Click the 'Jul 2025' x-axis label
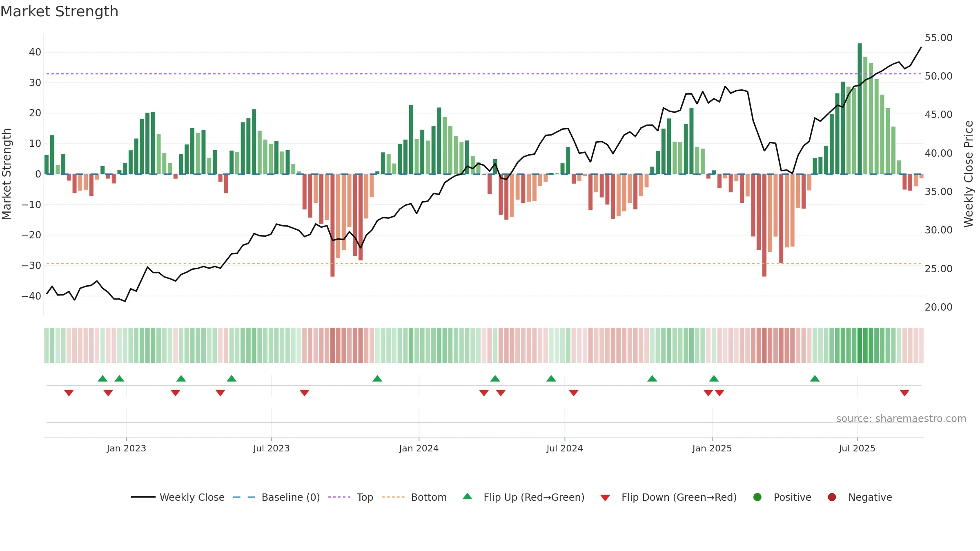The height and width of the screenshot is (551, 980). 857,448
